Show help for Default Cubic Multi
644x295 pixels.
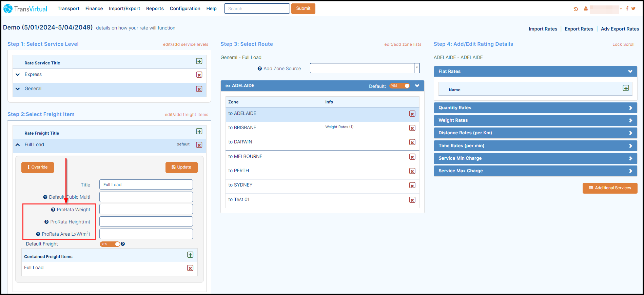[45, 197]
